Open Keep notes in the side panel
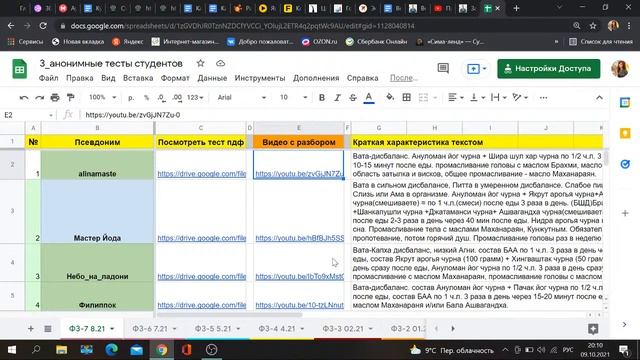The image size is (640, 360). (x=625, y=133)
